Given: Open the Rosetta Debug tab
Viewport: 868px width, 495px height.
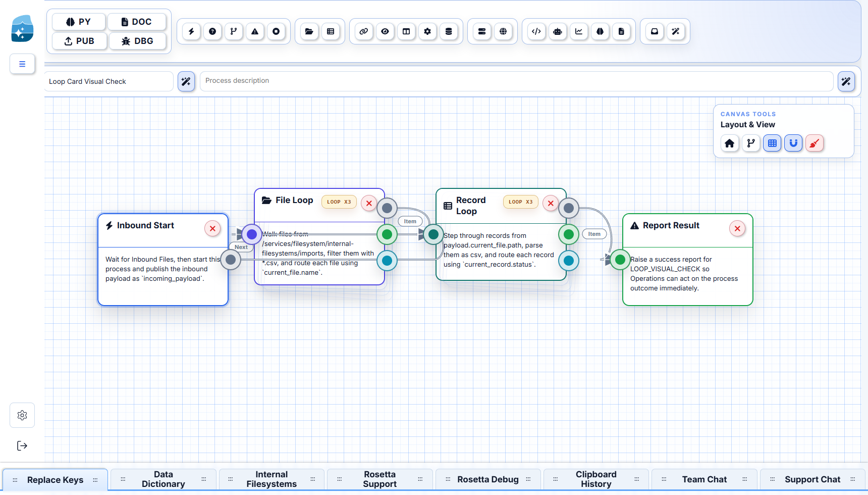Looking at the screenshot, I should click(x=488, y=479).
